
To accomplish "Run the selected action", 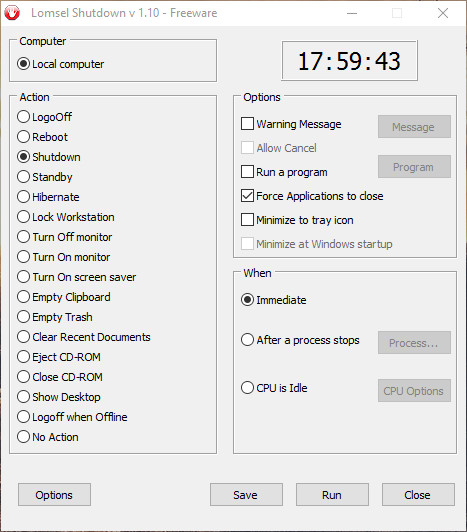I will pyautogui.click(x=332, y=495).
